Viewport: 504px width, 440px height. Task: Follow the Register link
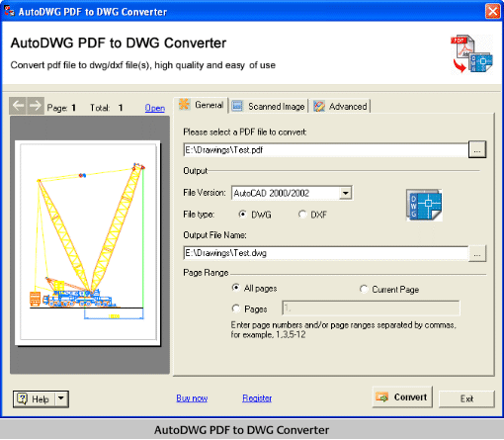[x=257, y=398]
